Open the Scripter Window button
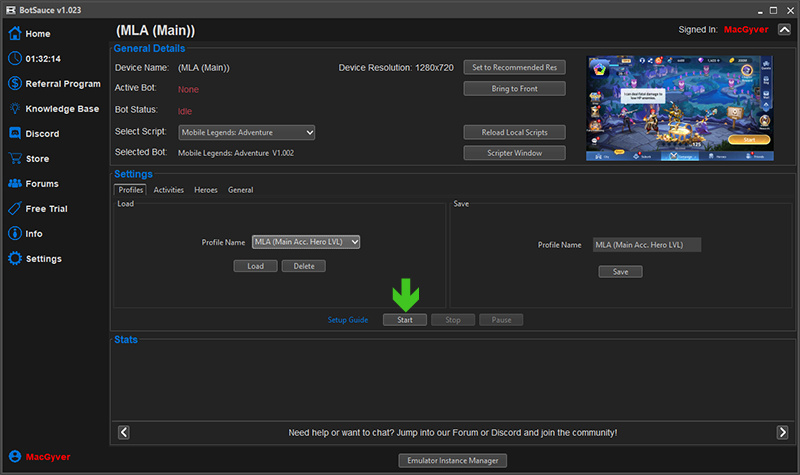Image resolution: width=800 pixels, height=475 pixels. pyautogui.click(x=514, y=153)
